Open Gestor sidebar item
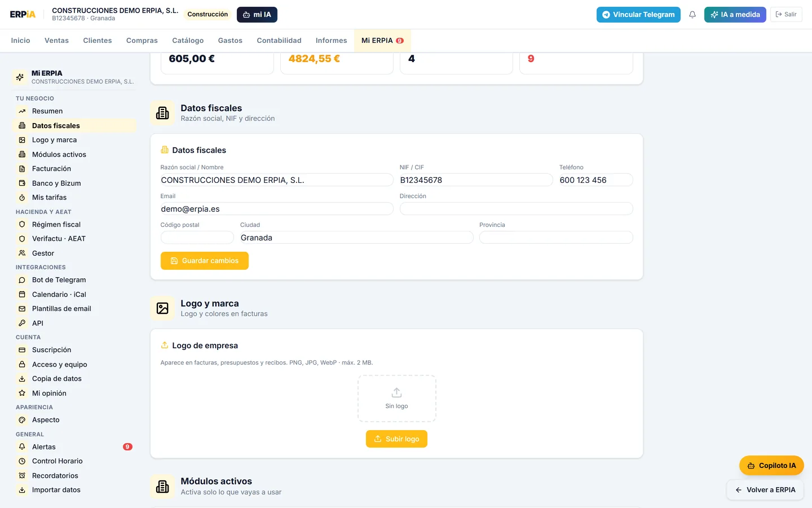Viewport: 812px width, 508px height. [x=74, y=253]
